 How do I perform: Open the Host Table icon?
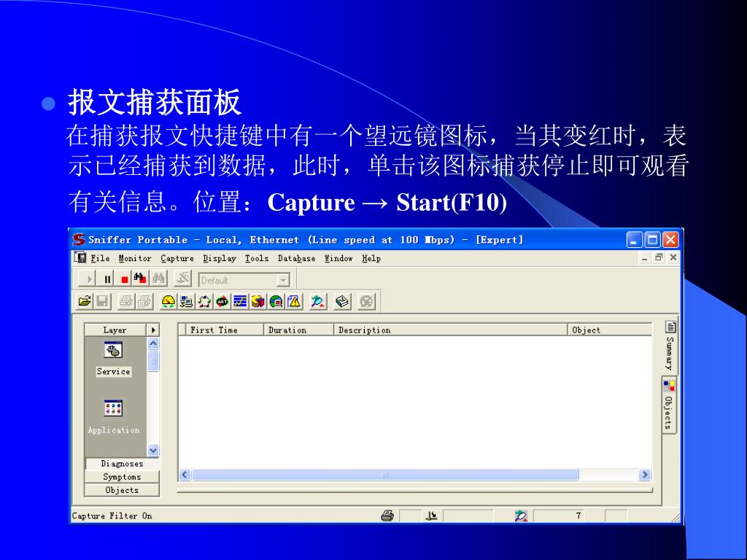tap(186, 301)
